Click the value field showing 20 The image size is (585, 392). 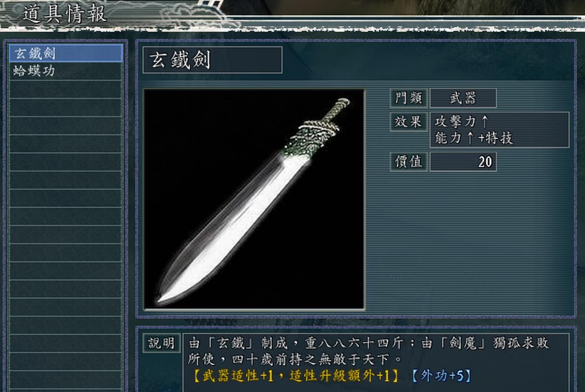[463, 162]
